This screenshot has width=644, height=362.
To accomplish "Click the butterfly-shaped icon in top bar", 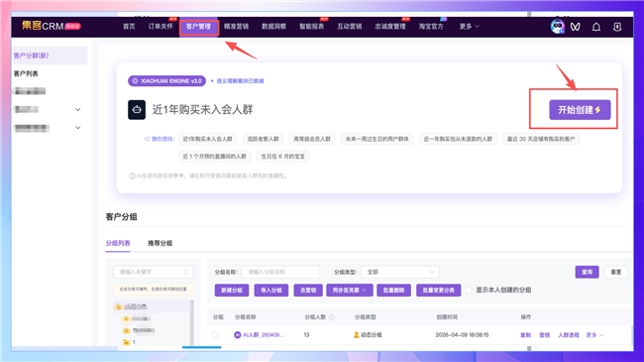I will point(576,27).
